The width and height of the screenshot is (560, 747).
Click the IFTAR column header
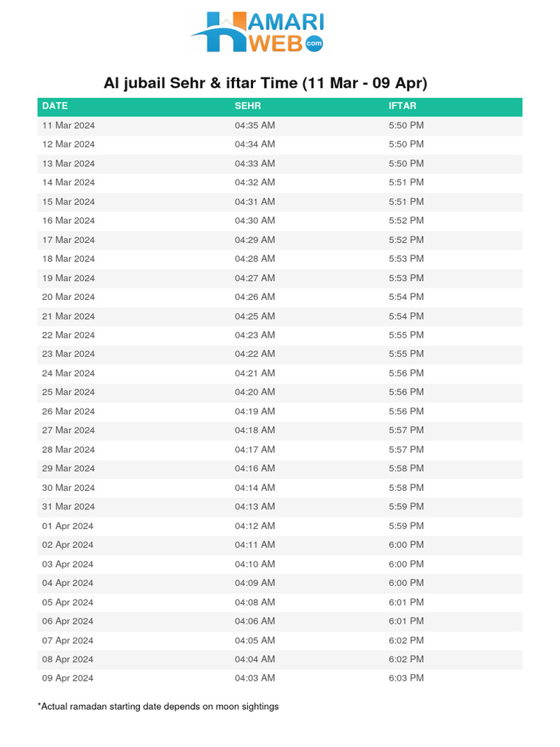coord(402,107)
